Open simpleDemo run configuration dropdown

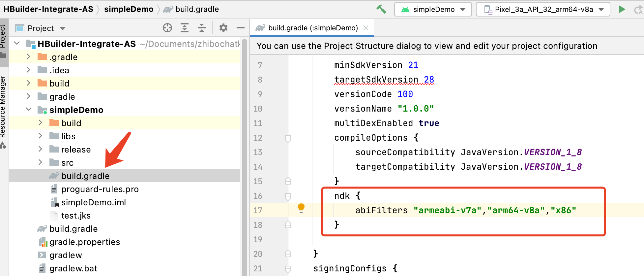(x=433, y=9)
